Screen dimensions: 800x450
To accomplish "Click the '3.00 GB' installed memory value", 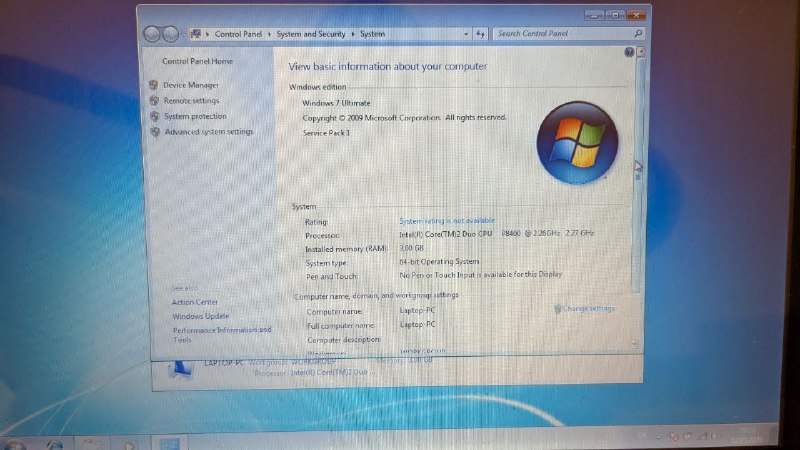I will (411, 248).
